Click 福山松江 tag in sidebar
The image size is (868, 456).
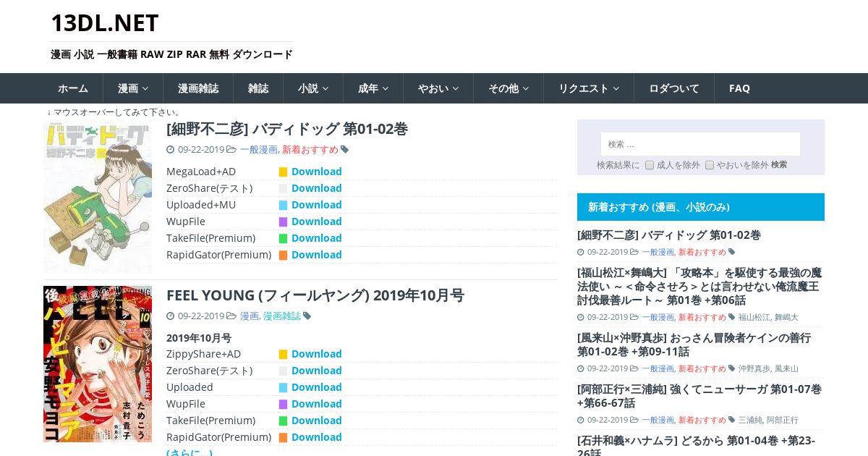pyautogui.click(x=754, y=317)
